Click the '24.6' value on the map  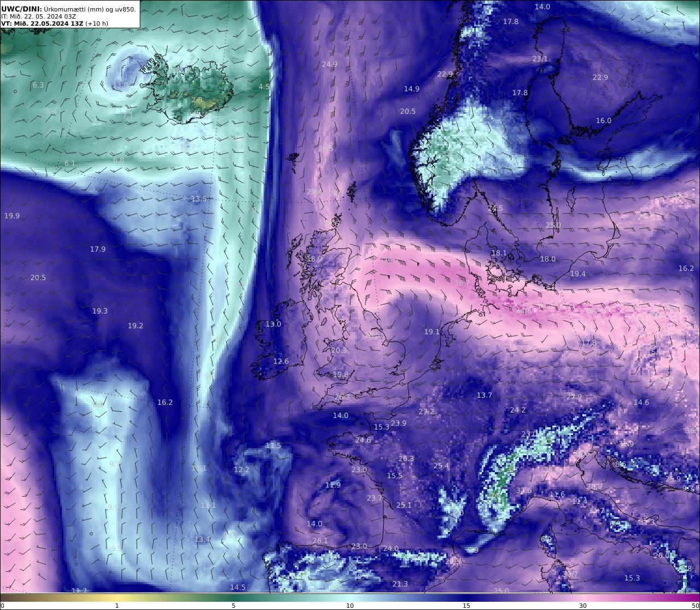363,440
